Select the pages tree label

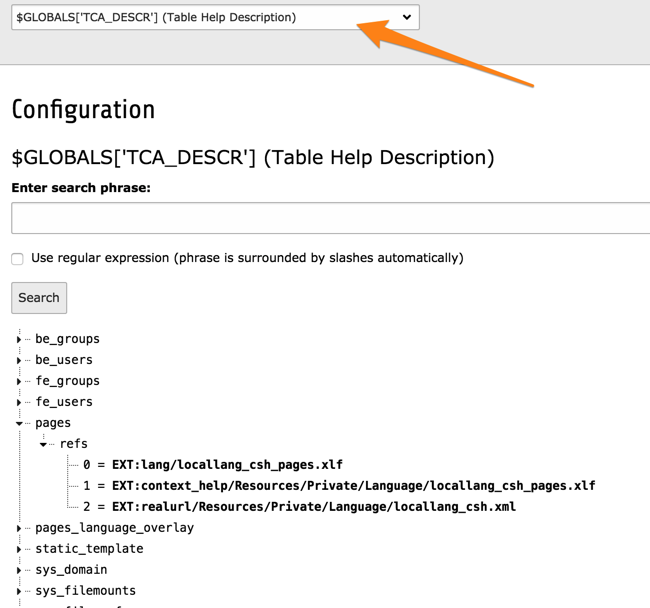pyautogui.click(x=53, y=423)
